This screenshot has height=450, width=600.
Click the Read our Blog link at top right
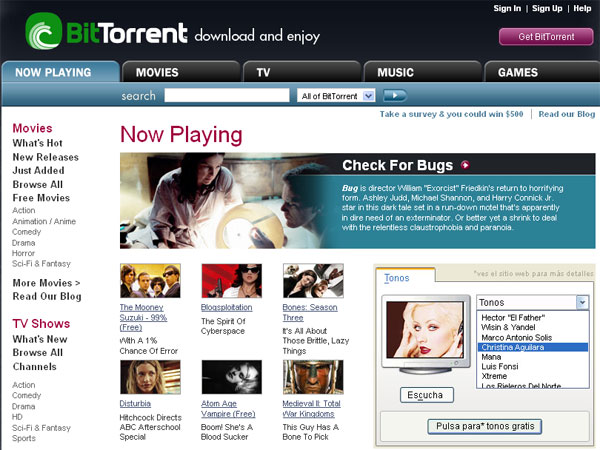[x=567, y=114]
